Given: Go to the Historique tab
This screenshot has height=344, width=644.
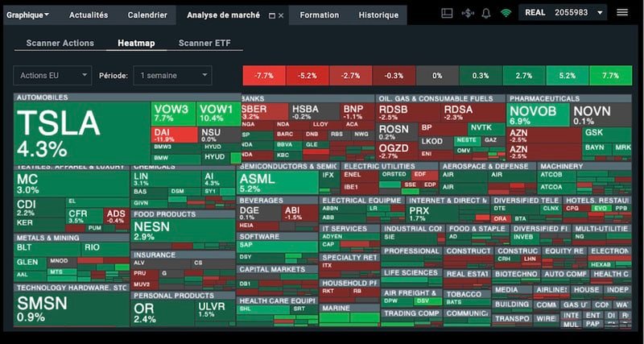Looking at the screenshot, I should (378, 15).
